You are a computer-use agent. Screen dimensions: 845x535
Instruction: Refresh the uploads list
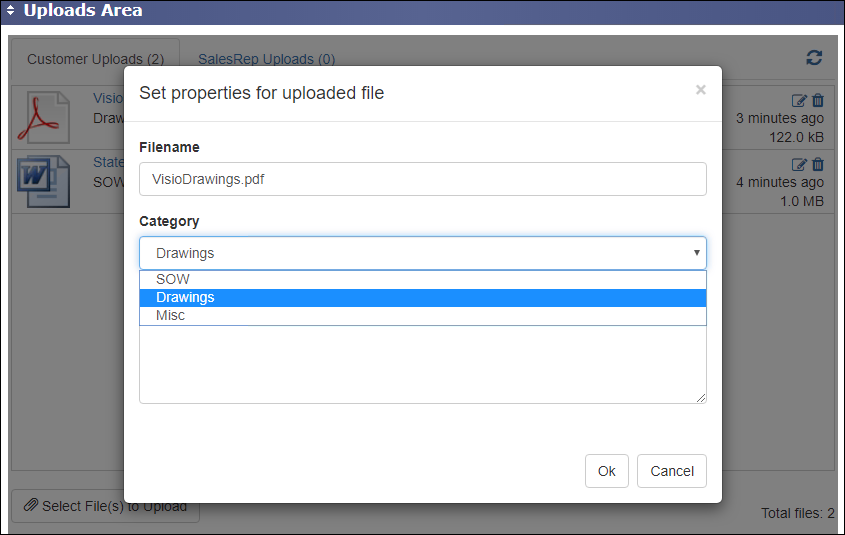[814, 58]
